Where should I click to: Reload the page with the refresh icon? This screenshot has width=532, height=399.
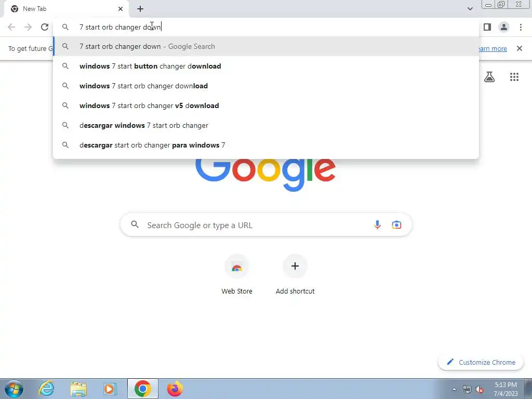(x=45, y=27)
